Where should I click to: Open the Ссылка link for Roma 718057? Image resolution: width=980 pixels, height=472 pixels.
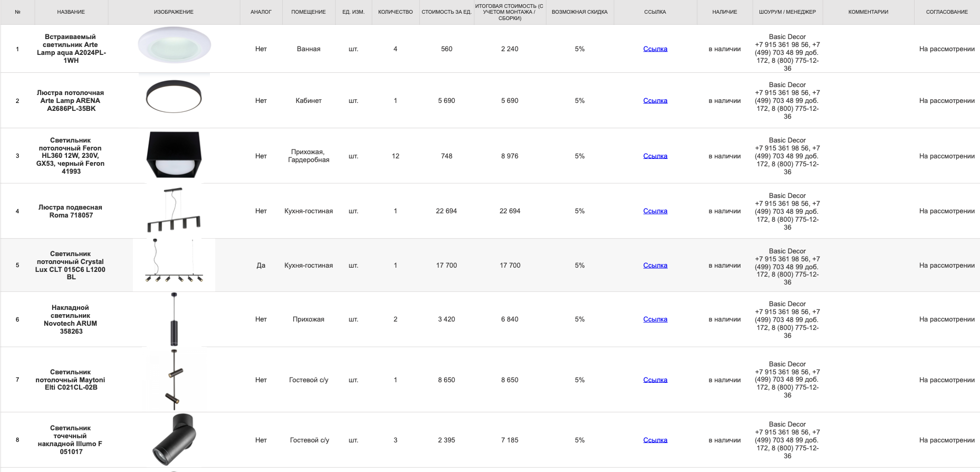point(655,211)
